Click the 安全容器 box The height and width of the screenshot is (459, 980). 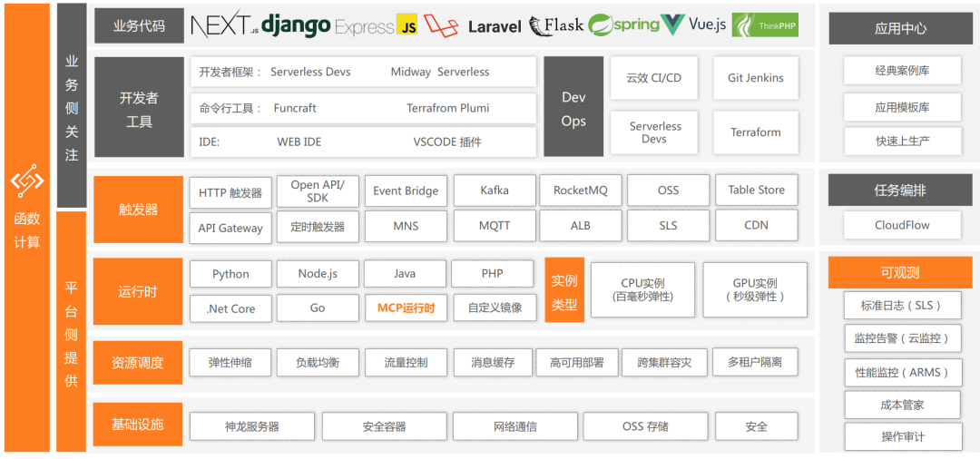tap(385, 427)
